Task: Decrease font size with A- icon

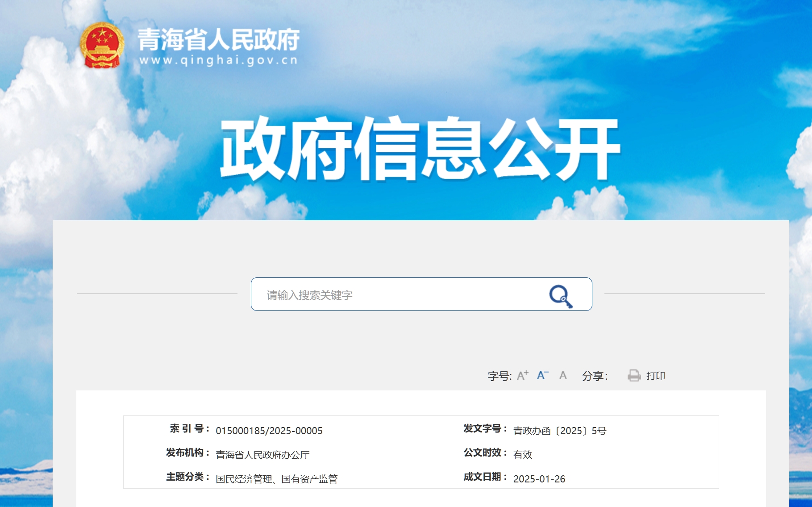Action: (x=542, y=376)
